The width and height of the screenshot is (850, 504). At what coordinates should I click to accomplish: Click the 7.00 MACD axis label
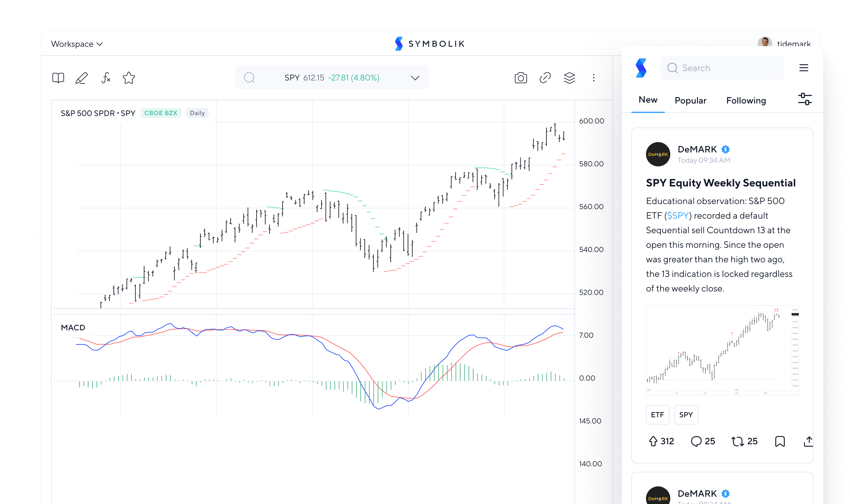[x=586, y=335]
